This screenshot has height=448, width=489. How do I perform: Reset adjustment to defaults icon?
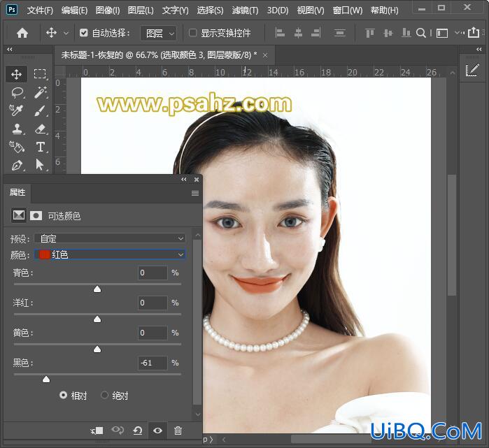coord(138,431)
